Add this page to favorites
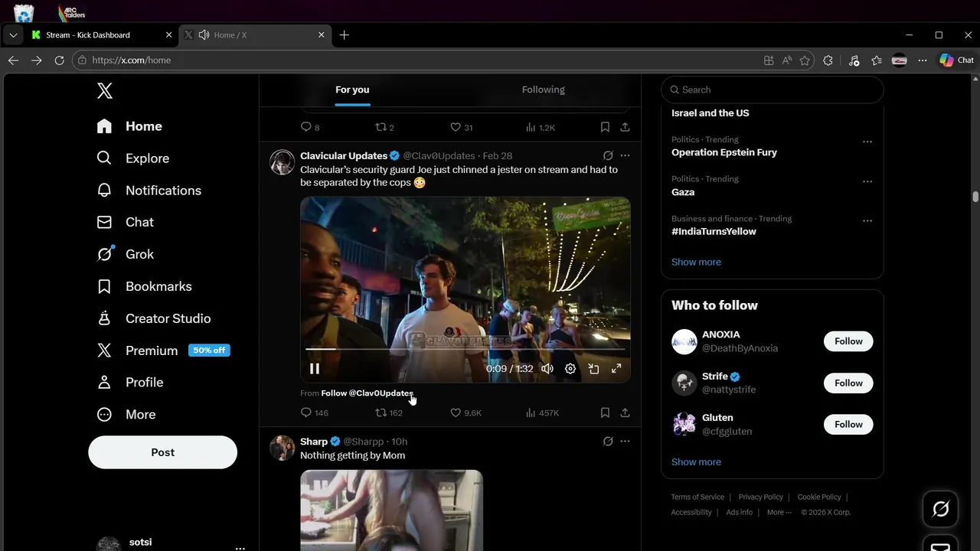Viewport: 980px width, 551px height. click(805, 60)
